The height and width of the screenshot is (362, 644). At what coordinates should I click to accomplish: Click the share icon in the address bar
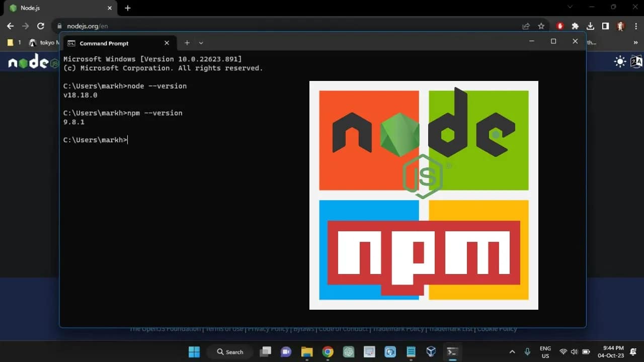click(526, 26)
